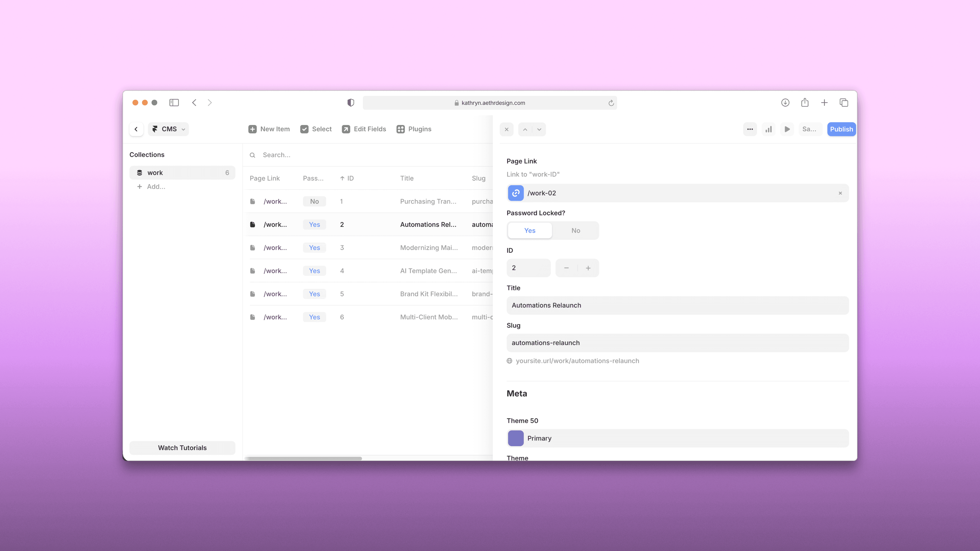Set Password Locked to Yes
Viewport: 980px width, 551px height.
pos(530,230)
